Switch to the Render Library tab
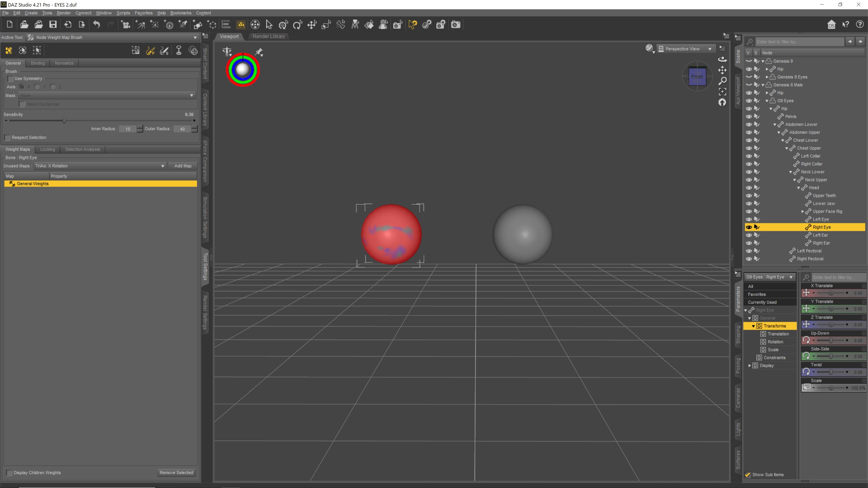This screenshot has width=868, height=488. point(269,36)
